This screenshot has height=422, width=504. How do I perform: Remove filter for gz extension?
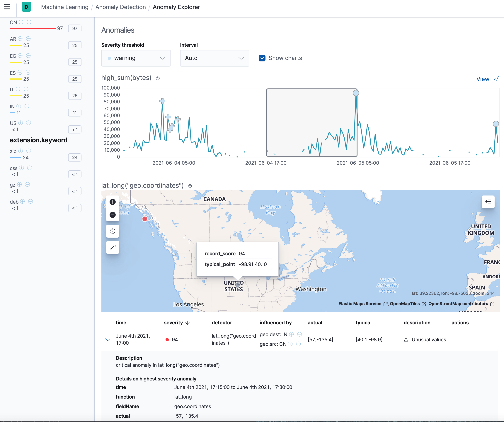[28, 184]
